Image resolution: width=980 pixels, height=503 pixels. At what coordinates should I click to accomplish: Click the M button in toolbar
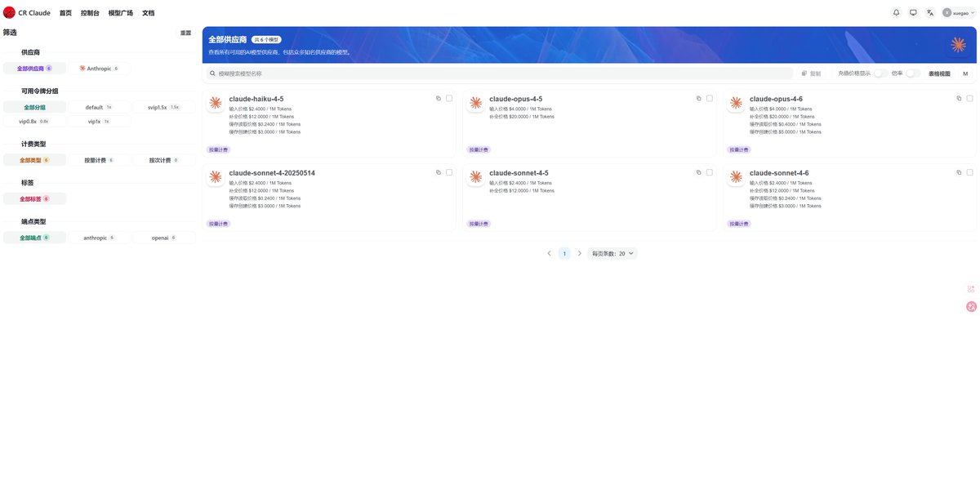[965, 73]
